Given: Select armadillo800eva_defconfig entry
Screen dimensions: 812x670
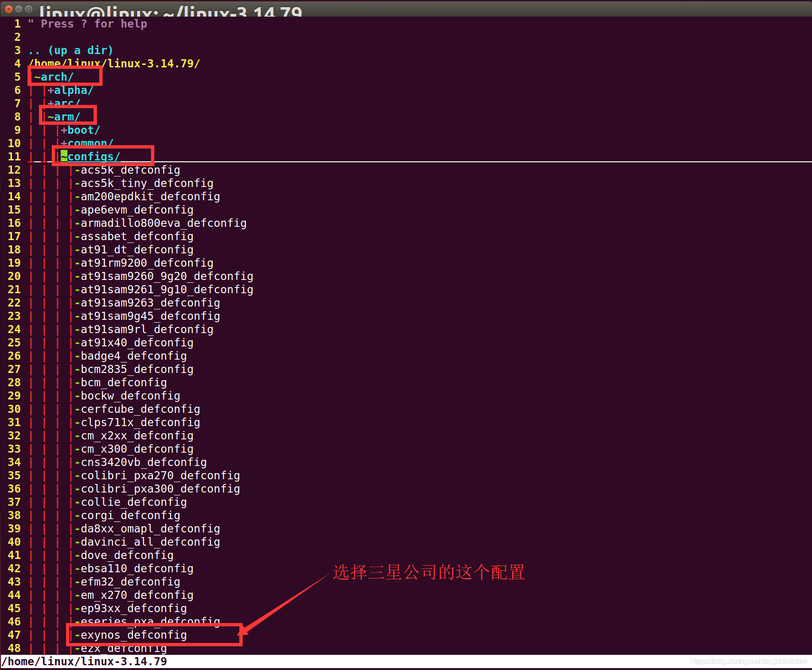Looking at the screenshot, I should 163,223.
